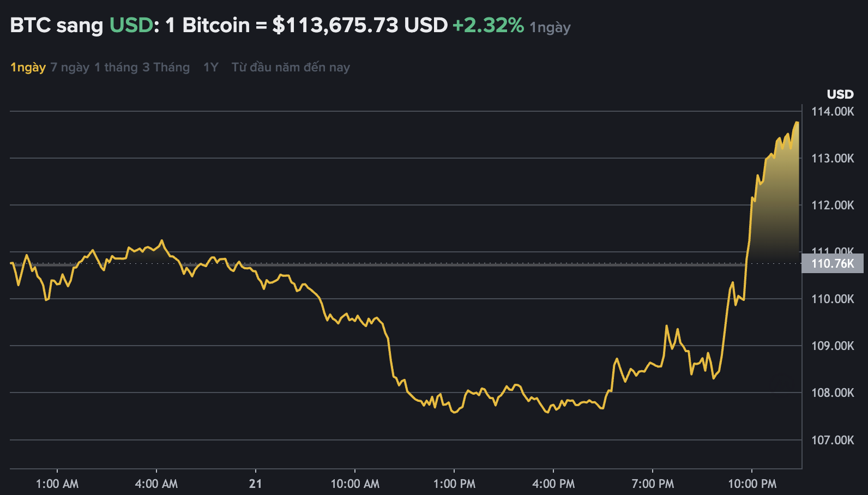Click the 1:00 PM time label

(x=454, y=484)
